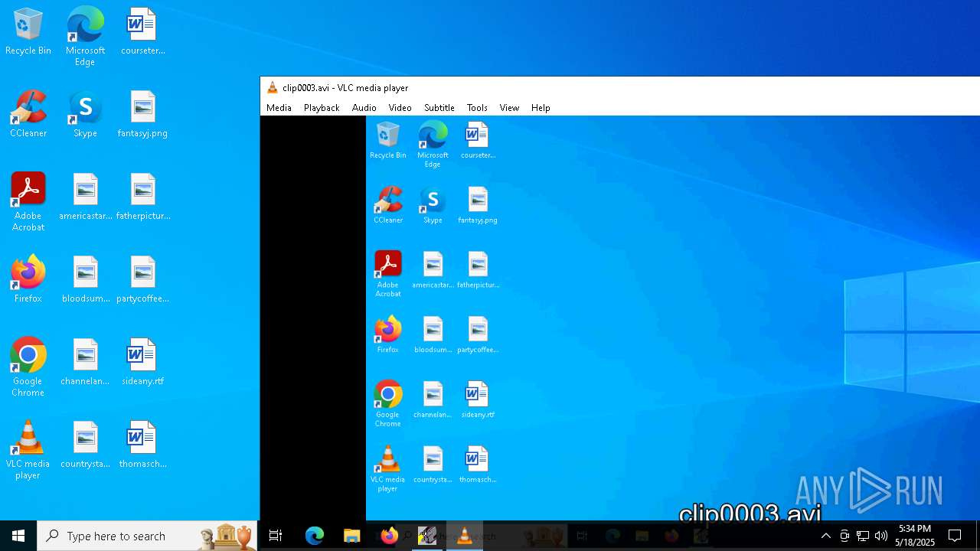This screenshot has height=551, width=980.
Task: Select the fatherpictur image file on the desktop
Action: [142, 197]
